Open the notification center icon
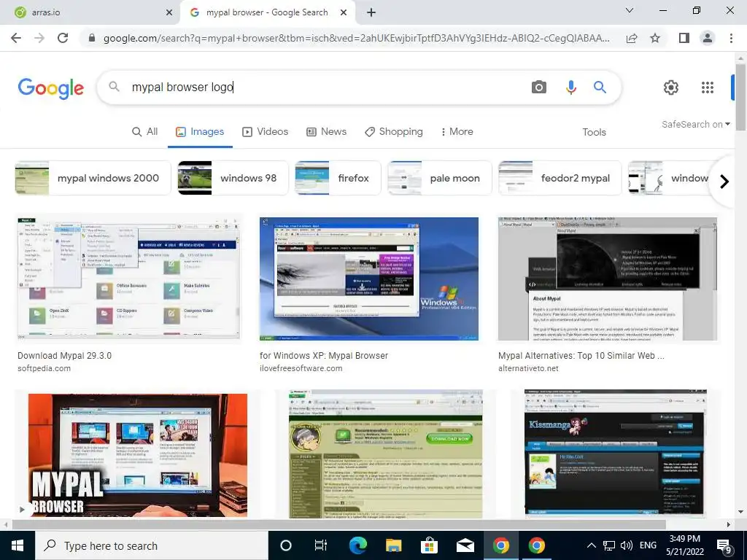This screenshot has height=560, width=747. click(724, 547)
